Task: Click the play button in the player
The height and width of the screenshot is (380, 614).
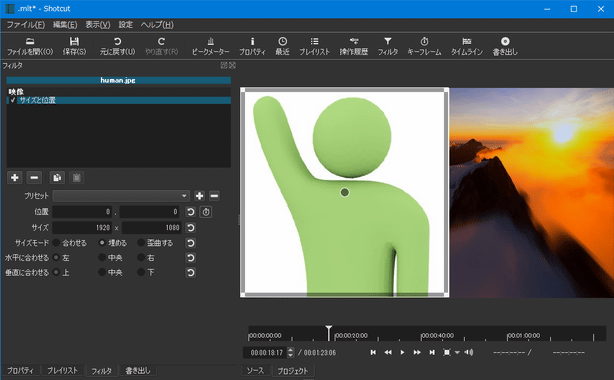Action: [x=402, y=353]
